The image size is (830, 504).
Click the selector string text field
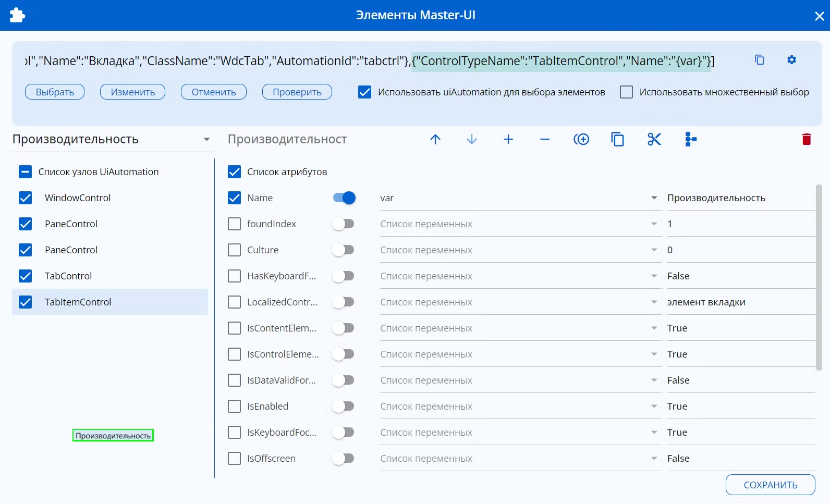370,61
